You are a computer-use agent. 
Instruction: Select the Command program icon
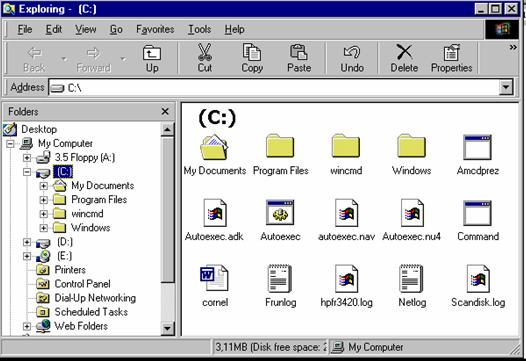coord(477,213)
